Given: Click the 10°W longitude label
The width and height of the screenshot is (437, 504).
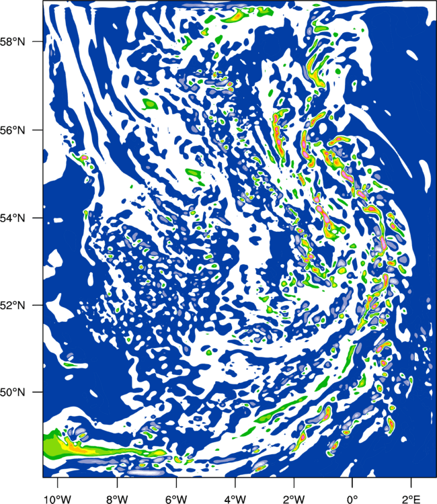Looking at the screenshot, I should point(58,499).
